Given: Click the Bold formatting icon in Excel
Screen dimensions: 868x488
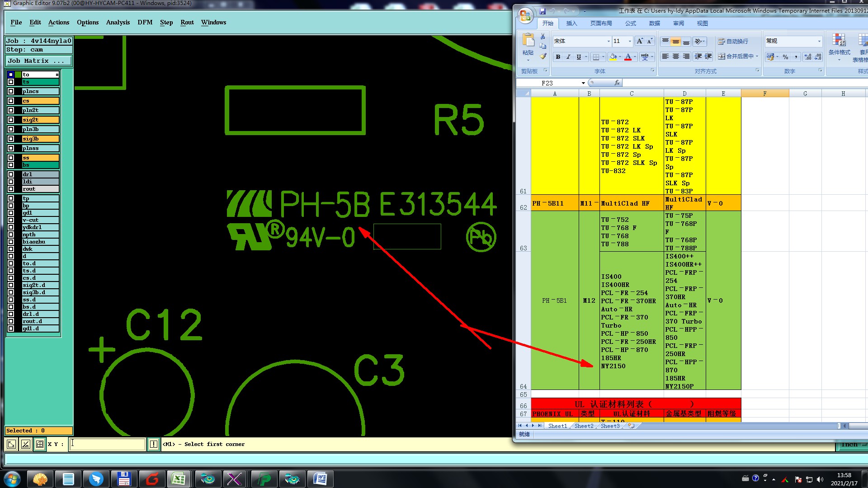Looking at the screenshot, I should [x=558, y=57].
